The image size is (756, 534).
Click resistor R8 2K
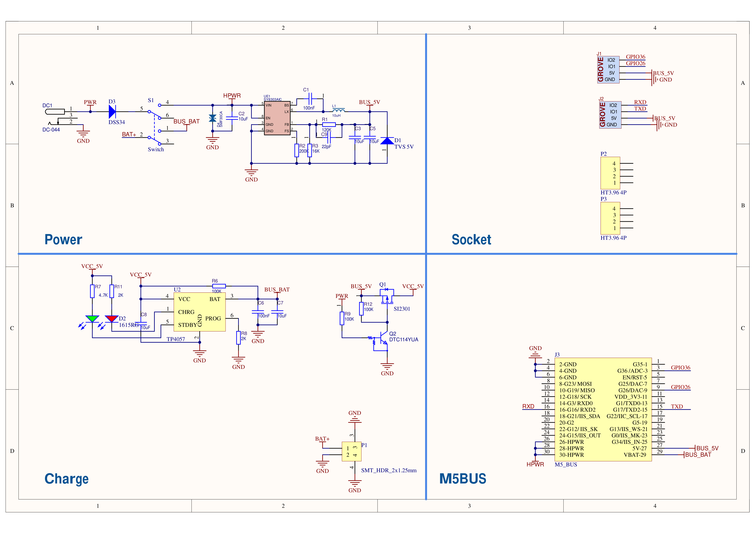click(238, 338)
